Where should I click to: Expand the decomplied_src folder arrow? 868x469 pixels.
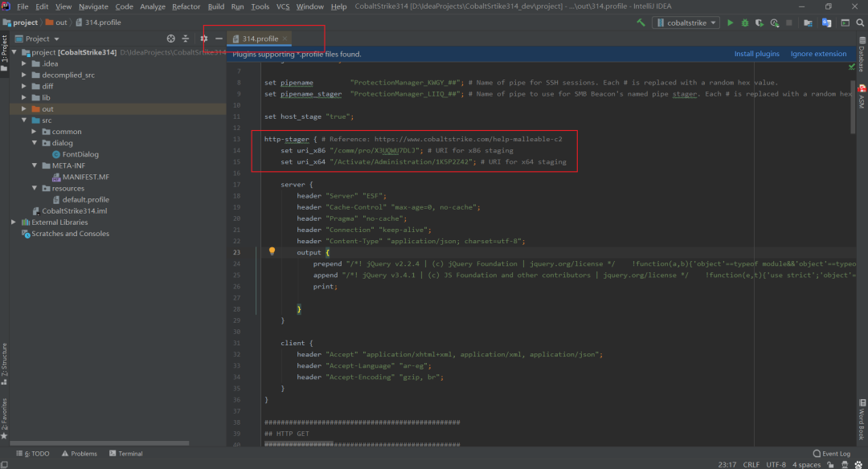pos(24,75)
